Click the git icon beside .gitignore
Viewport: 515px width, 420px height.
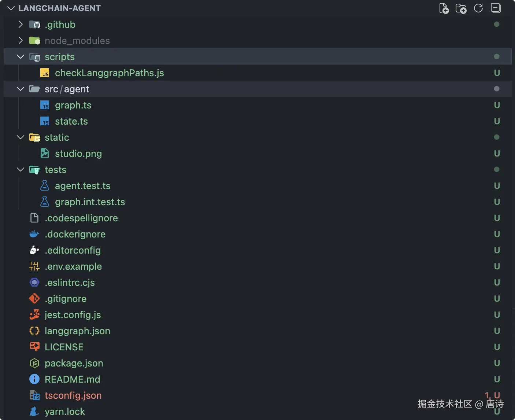34,299
